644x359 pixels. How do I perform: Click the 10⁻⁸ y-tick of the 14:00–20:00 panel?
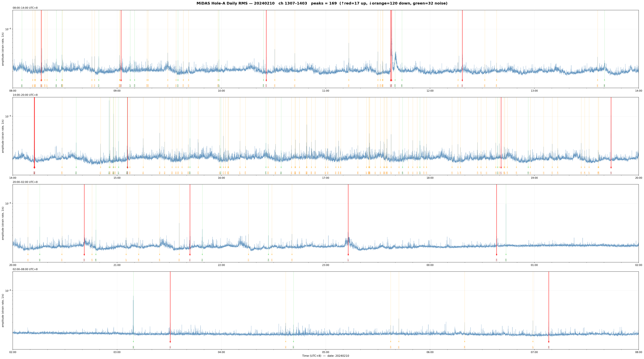click(x=8, y=116)
